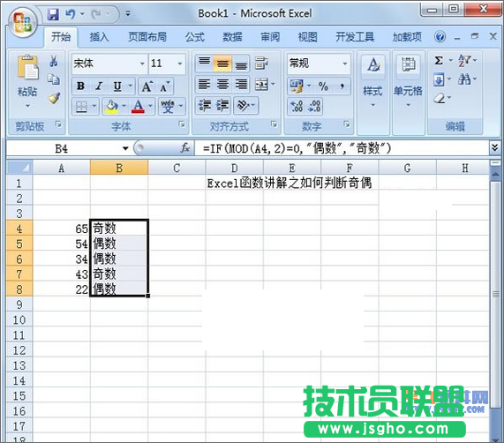Click the Paste clipboard icon
The height and width of the screenshot is (443, 504).
click(x=27, y=67)
